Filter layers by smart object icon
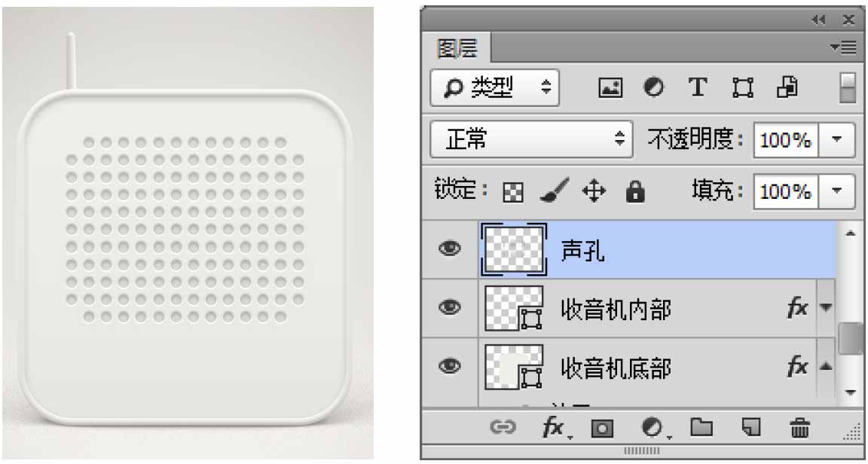The image size is (868, 464). point(787,87)
